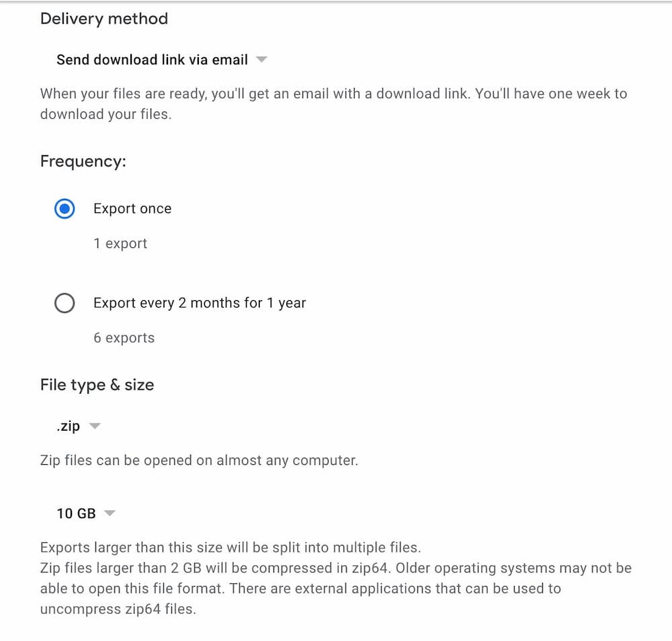This screenshot has height=641, width=672.
Task: Click the arrow next to 'Send download link via email'
Action: pos(261,59)
